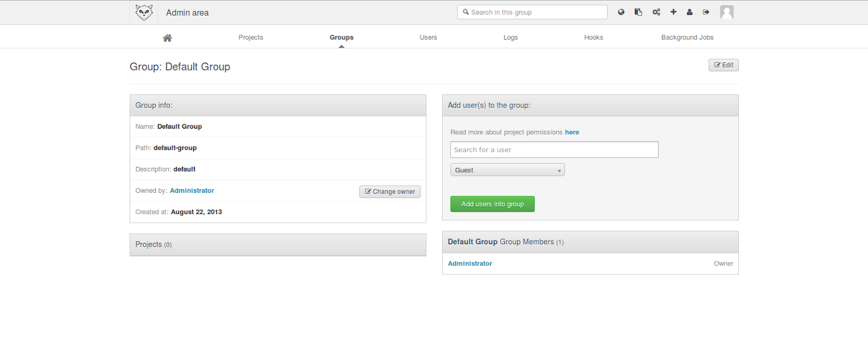Click the GitLab fox logo
The image size is (868, 346).
click(144, 12)
